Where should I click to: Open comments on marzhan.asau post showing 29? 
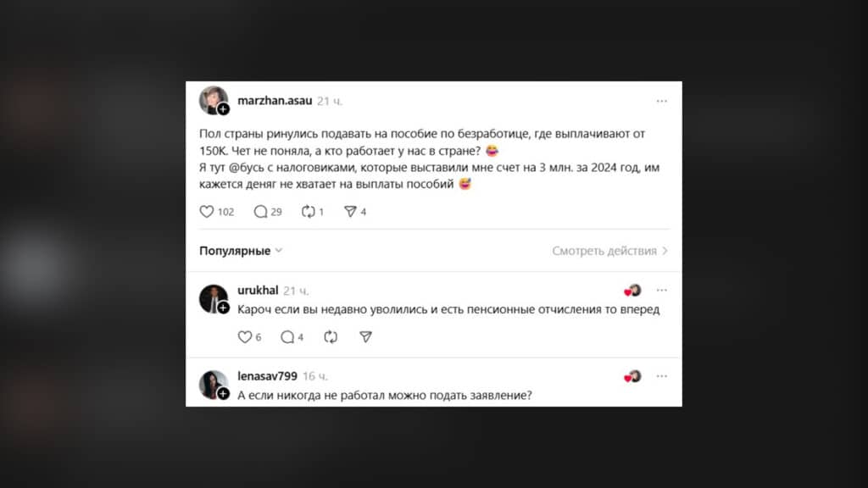click(x=268, y=212)
